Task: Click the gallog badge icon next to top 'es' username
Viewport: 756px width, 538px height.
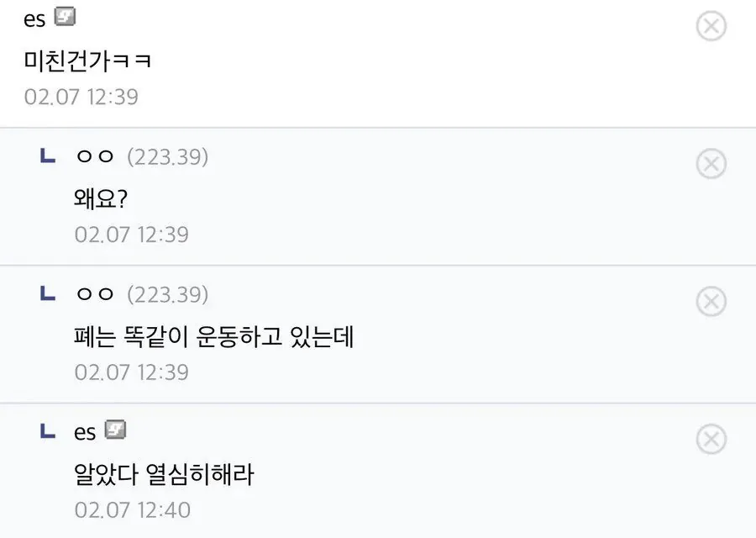Action: pyautogui.click(x=64, y=16)
